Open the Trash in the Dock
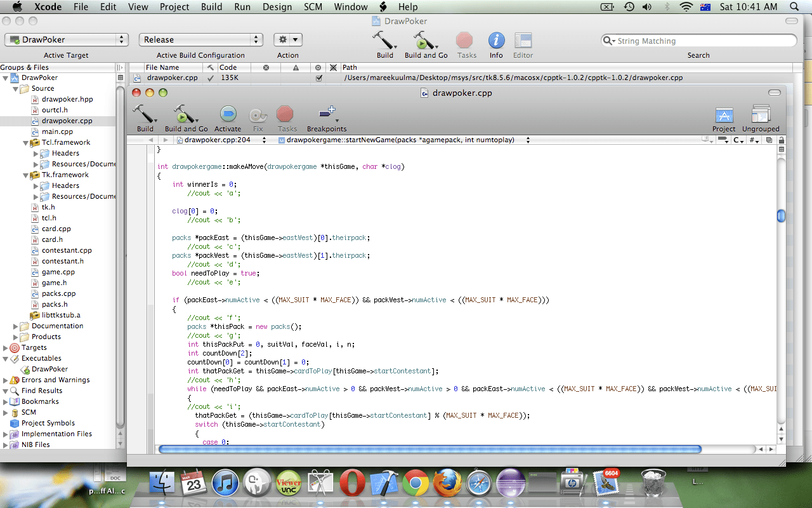The width and height of the screenshot is (812, 508). tap(653, 483)
